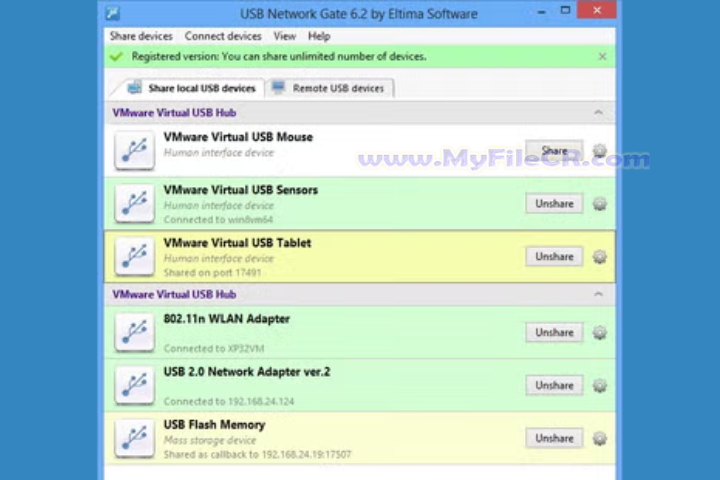Collapse the first VMware Virtual USB Hub group
The width and height of the screenshot is (720, 480).
[598, 113]
